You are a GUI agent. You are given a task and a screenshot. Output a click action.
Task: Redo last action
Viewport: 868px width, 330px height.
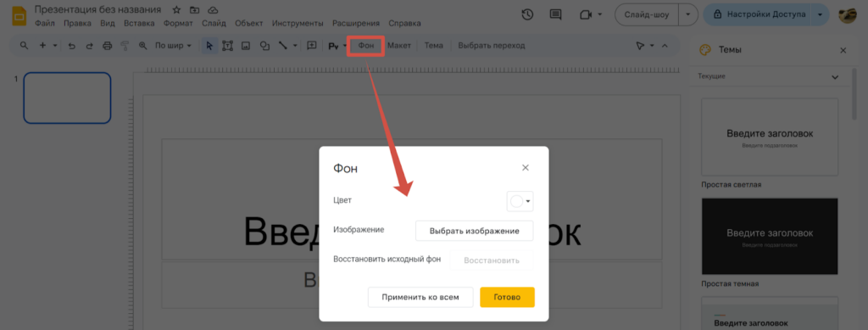[x=89, y=46]
